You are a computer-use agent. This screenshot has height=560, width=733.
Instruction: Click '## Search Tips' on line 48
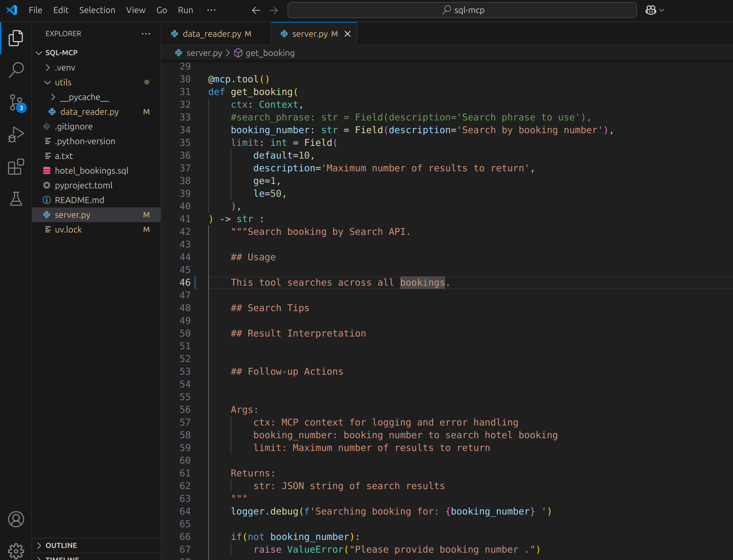coord(270,308)
